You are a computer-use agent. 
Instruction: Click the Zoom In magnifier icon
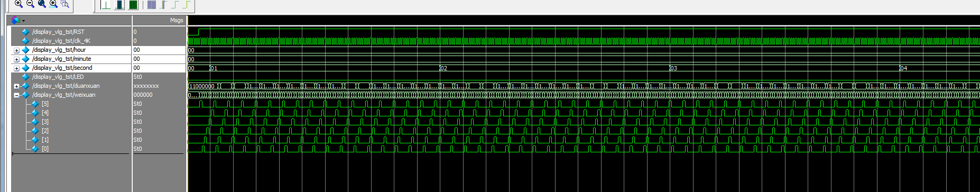pyautogui.click(x=19, y=4)
